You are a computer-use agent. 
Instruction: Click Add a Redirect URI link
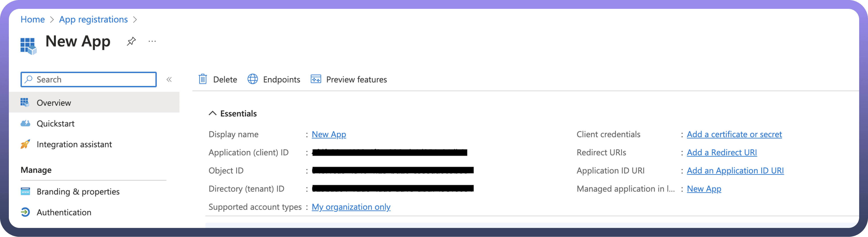pyautogui.click(x=721, y=152)
